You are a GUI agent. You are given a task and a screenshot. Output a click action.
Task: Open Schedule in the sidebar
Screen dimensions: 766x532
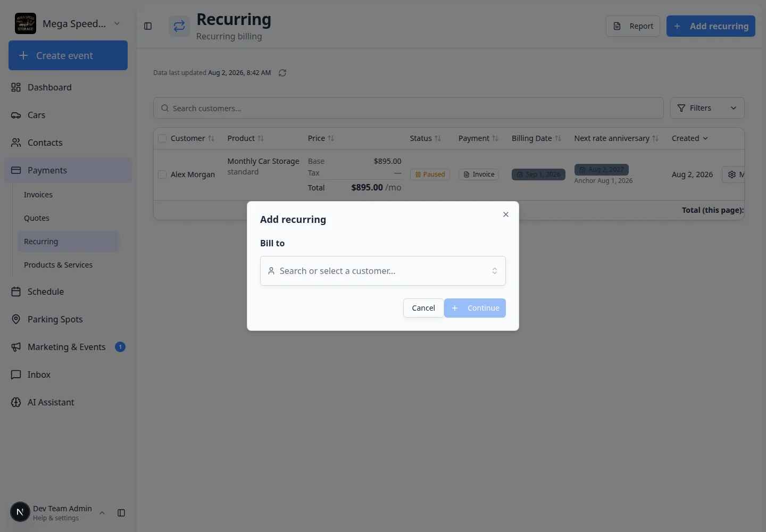point(68,292)
